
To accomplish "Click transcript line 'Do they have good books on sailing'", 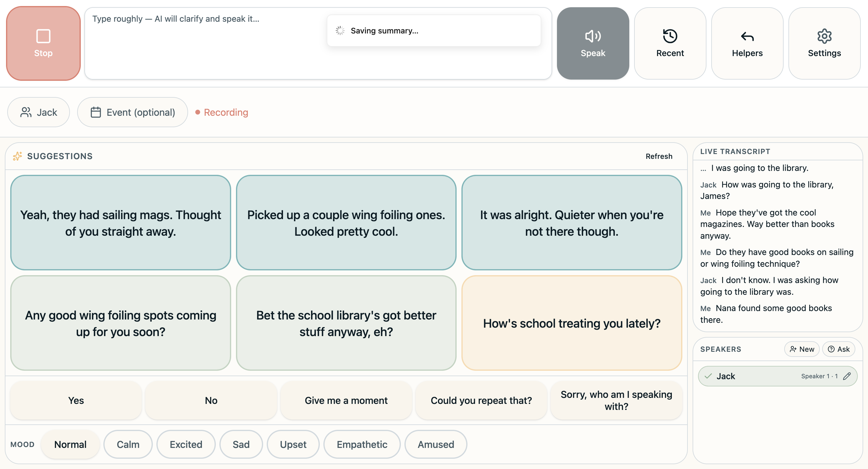I will coord(777,258).
